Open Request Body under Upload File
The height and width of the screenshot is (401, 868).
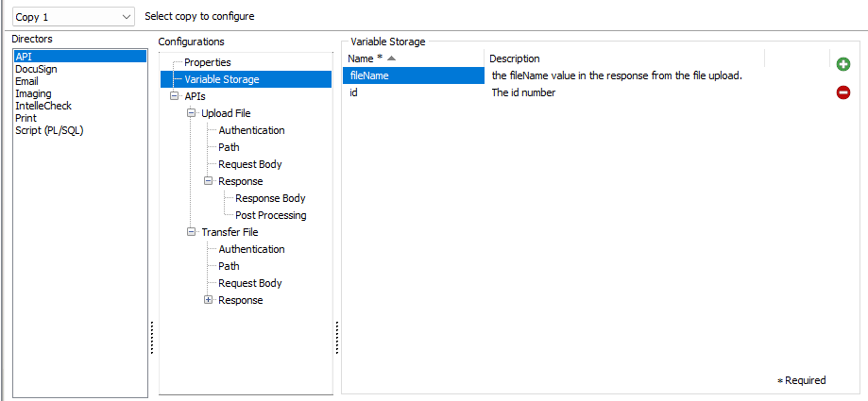tap(249, 164)
